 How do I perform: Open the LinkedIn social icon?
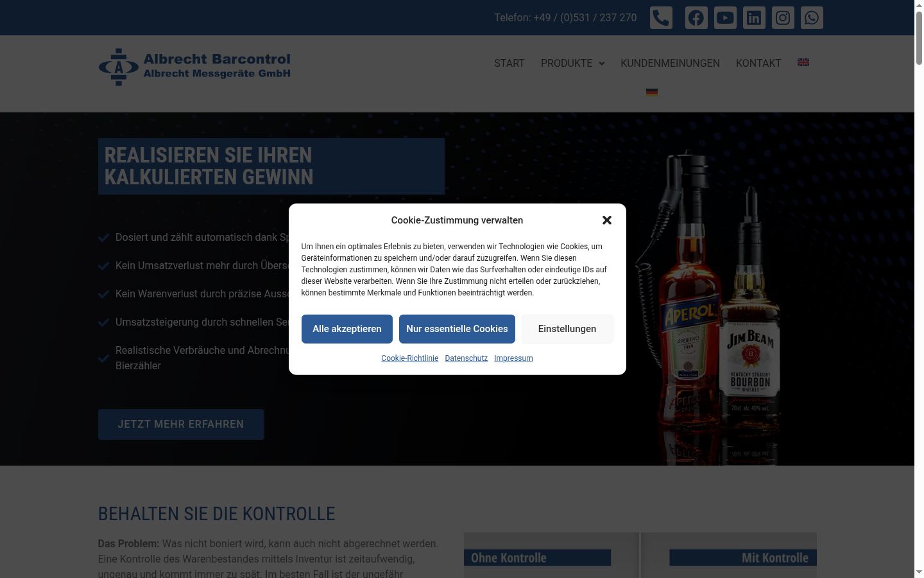754,18
